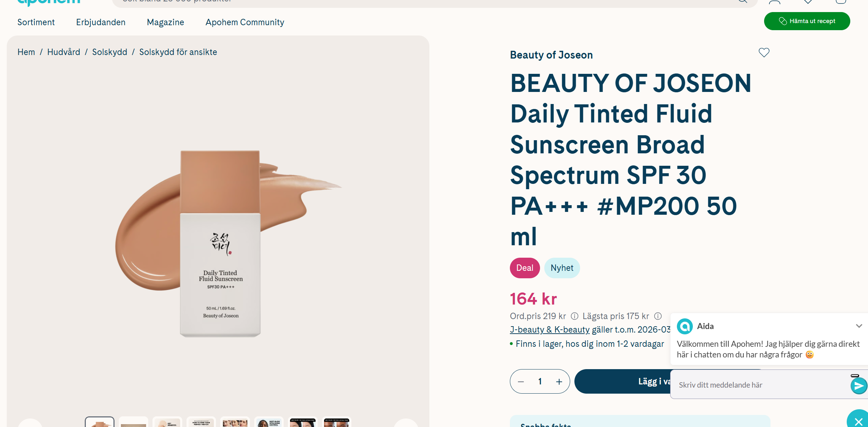The width and height of the screenshot is (868, 427).
Task: Click the Hämta ut recept button
Action: [x=807, y=21]
